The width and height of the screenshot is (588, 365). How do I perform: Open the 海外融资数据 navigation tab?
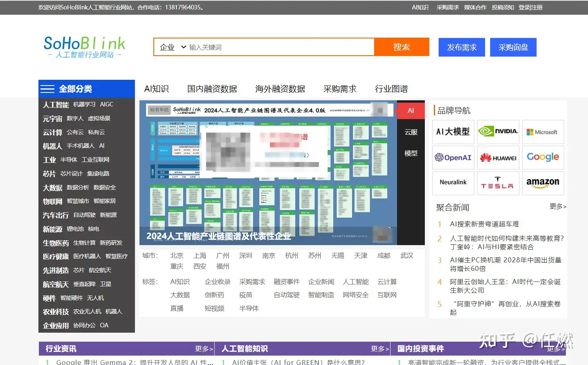(x=280, y=89)
